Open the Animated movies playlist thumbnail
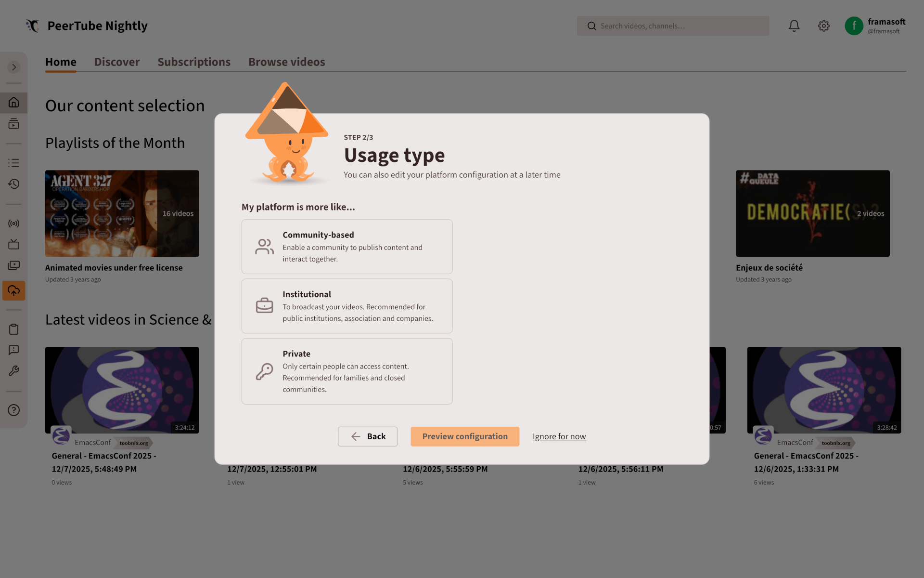This screenshot has width=924, height=578. 122,213
